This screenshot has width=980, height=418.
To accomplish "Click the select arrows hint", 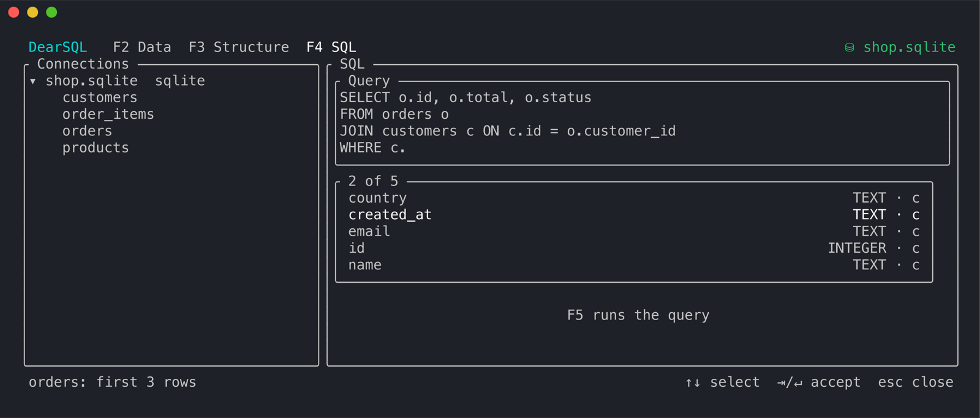I will coord(723,382).
